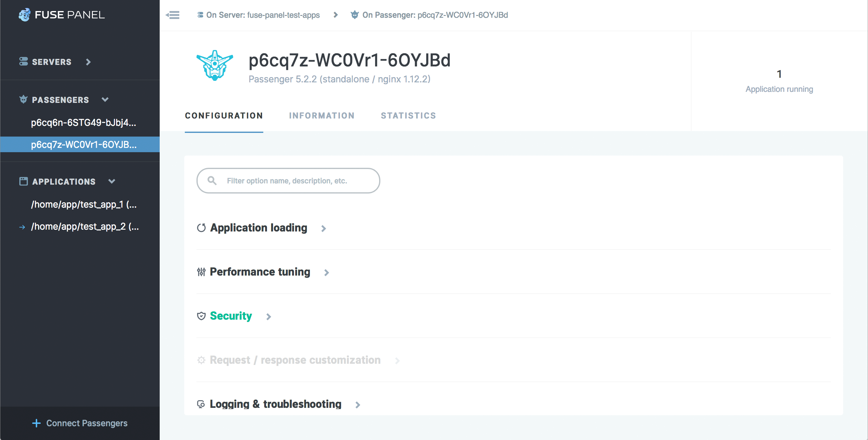Click the Applications window icon in sidebar
This screenshot has height=440, width=868.
click(x=23, y=182)
